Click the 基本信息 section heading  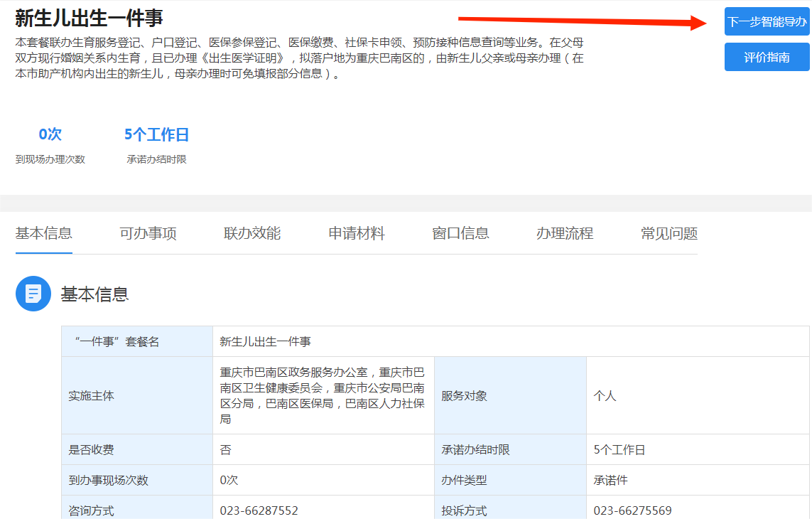pyautogui.click(x=94, y=294)
